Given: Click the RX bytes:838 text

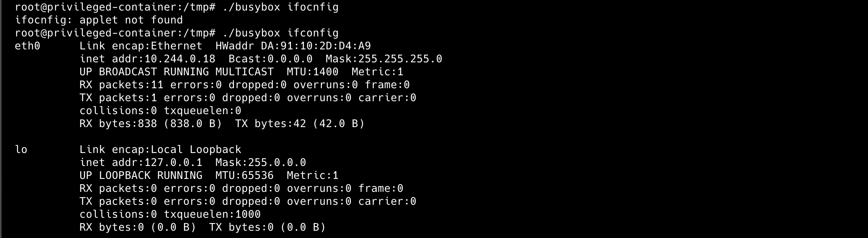Looking at the screenshot, I should [x=118, y=124].
